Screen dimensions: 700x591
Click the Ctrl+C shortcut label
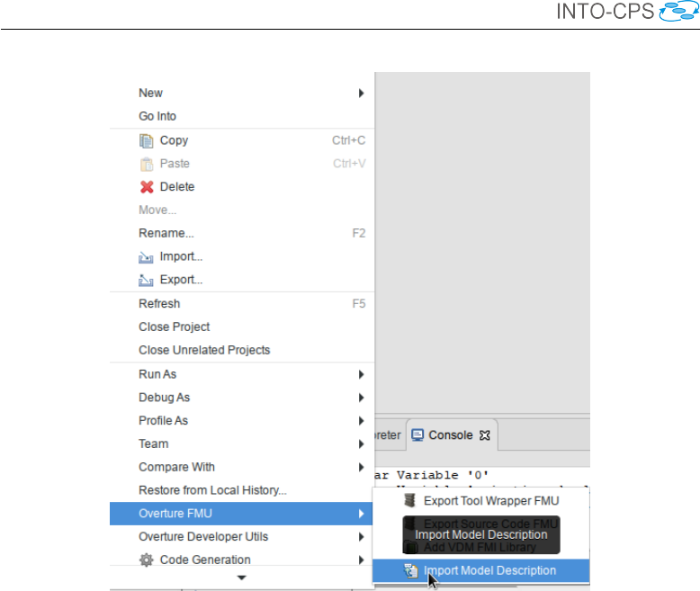coord(349,140)
